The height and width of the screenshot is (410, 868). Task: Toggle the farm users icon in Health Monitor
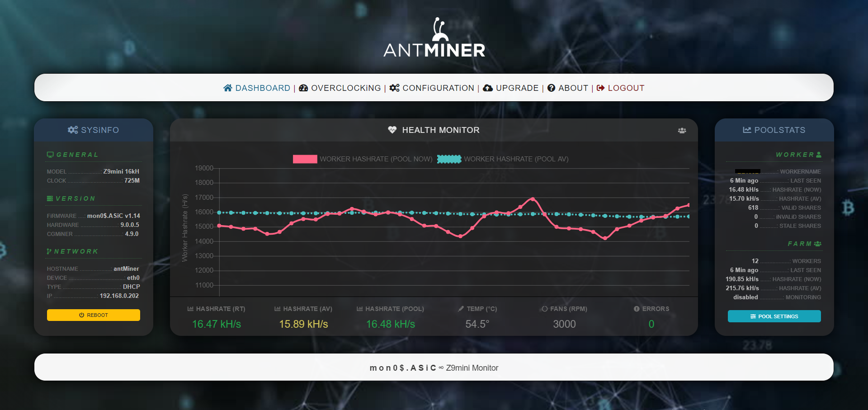click(682, 131)
